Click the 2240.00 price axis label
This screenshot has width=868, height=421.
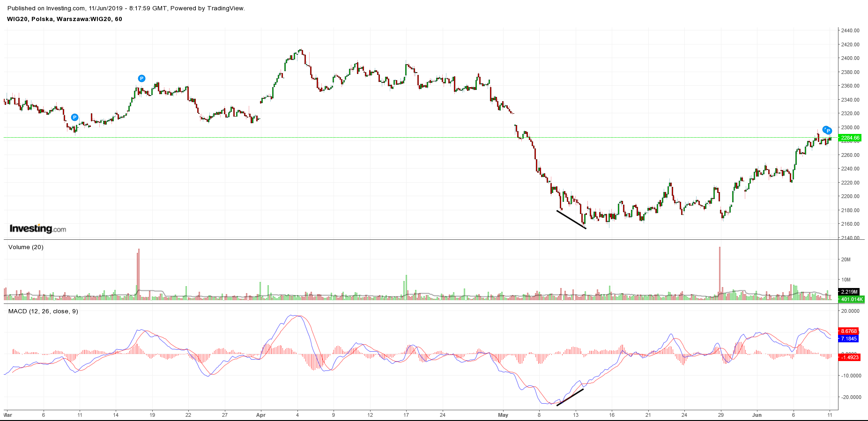[850, 169]
